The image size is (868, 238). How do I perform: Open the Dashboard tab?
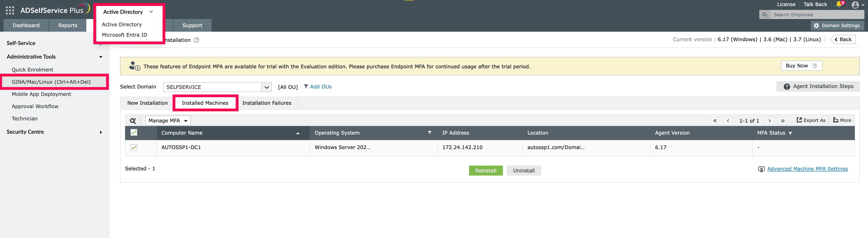26,25
